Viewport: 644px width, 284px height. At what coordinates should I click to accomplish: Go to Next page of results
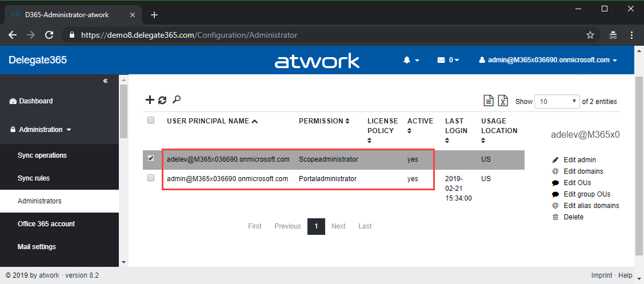click(338, 226)
